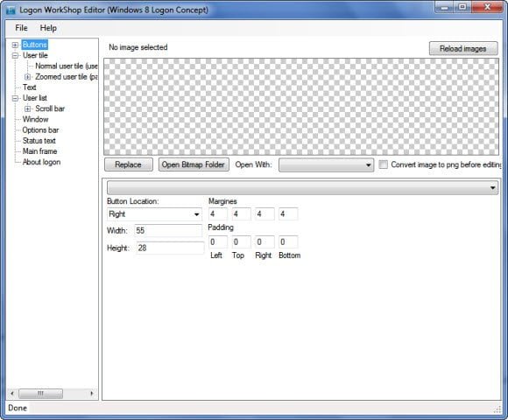Image resolution: width=508 pixels, height=420 pixels.
Task: Click the Right padding field
Action: pos(265,242)
